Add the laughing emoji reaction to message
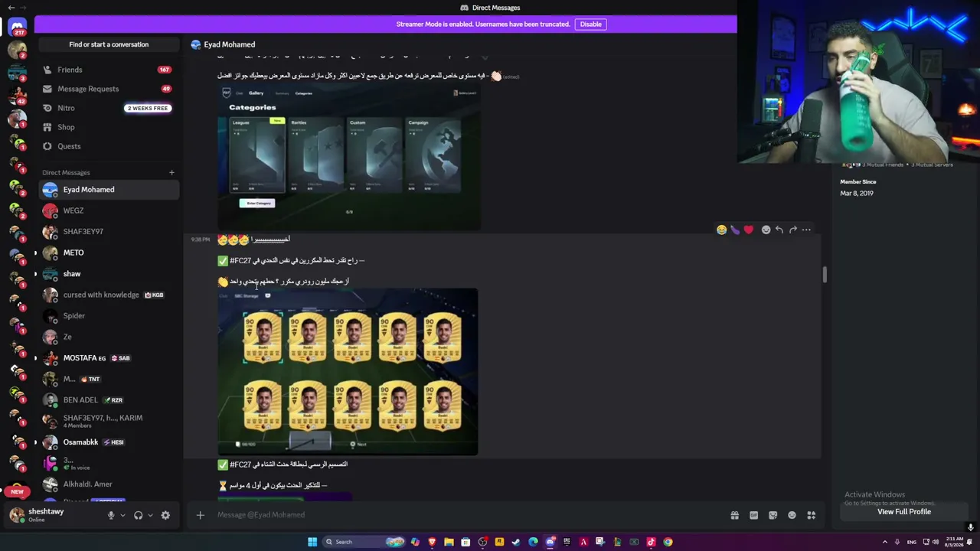 coord(721,230)
